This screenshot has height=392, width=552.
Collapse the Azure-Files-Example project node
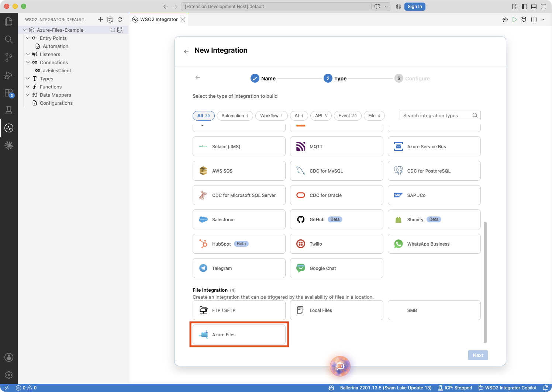coord(25,30)
